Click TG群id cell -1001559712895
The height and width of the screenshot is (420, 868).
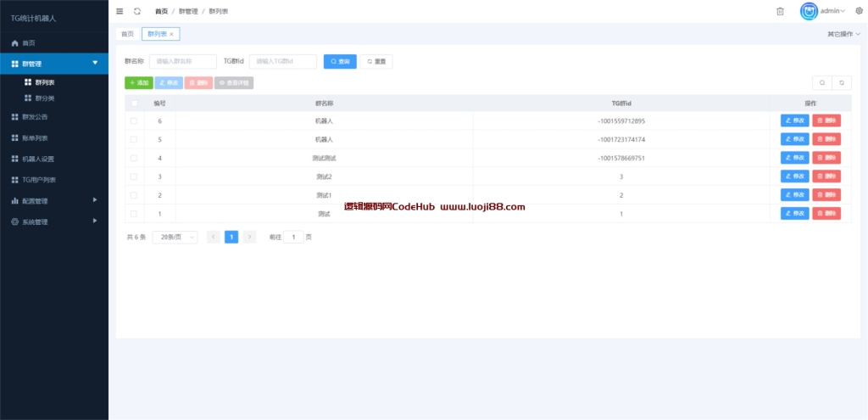621,120
